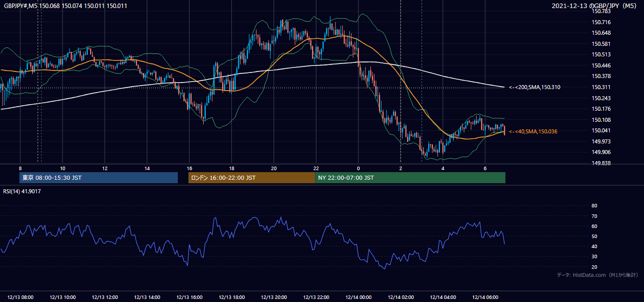Click the 12/13 14:00 date label
Screen dimensions: 644x302
coord(147,297)
